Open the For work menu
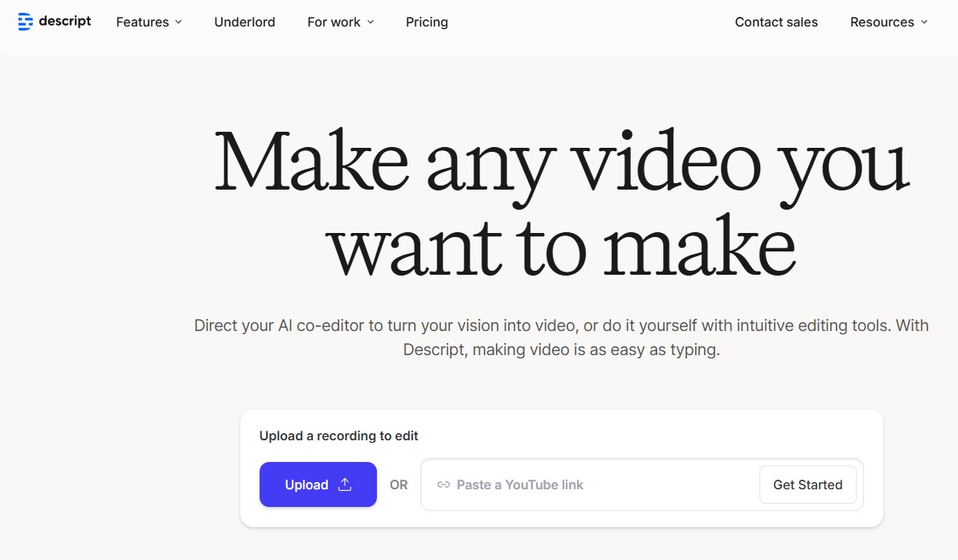The width and height of the screenshot is (958, 560). click(x=340, y=22)
